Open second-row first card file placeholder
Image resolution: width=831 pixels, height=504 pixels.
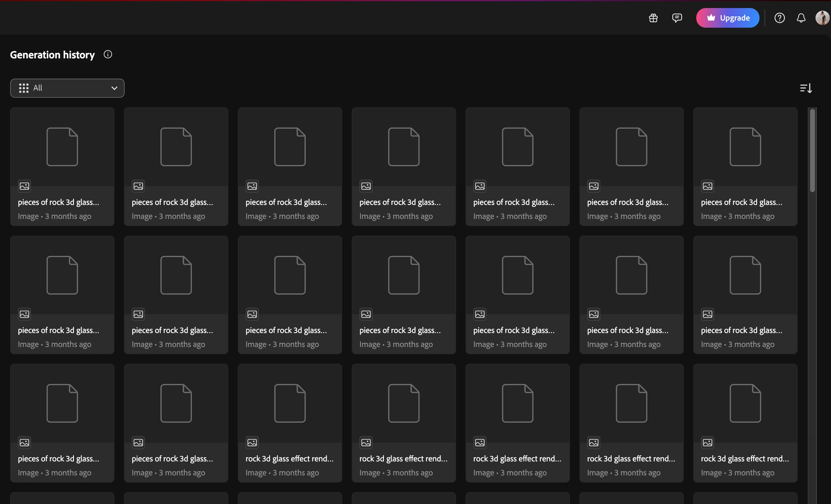pyautogui.click(x=62, y=275)
